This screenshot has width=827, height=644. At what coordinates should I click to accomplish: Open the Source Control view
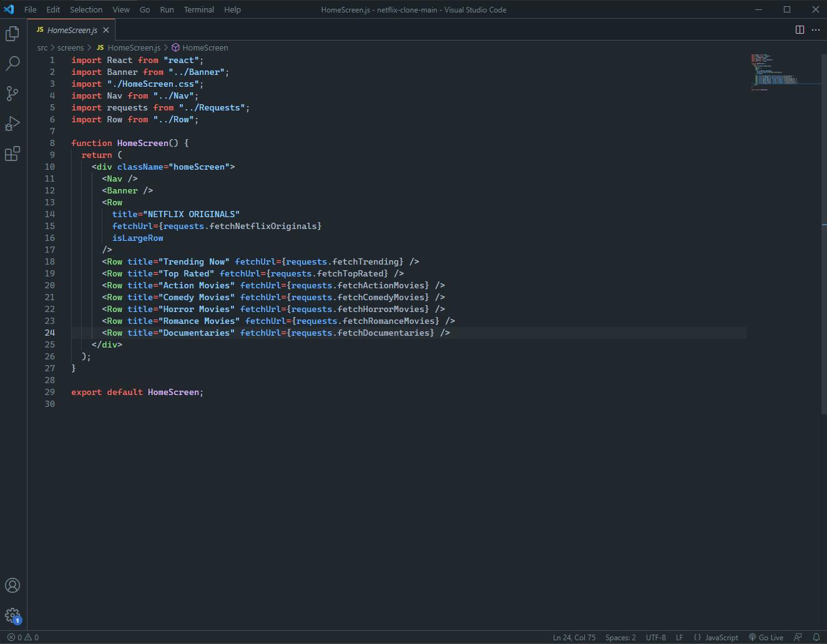click(12, 93)
